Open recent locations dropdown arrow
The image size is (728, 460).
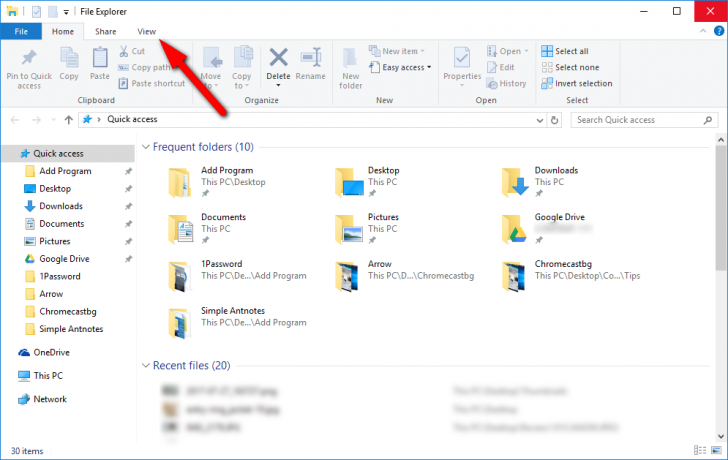pyautogui.click(x=53, y=120)
